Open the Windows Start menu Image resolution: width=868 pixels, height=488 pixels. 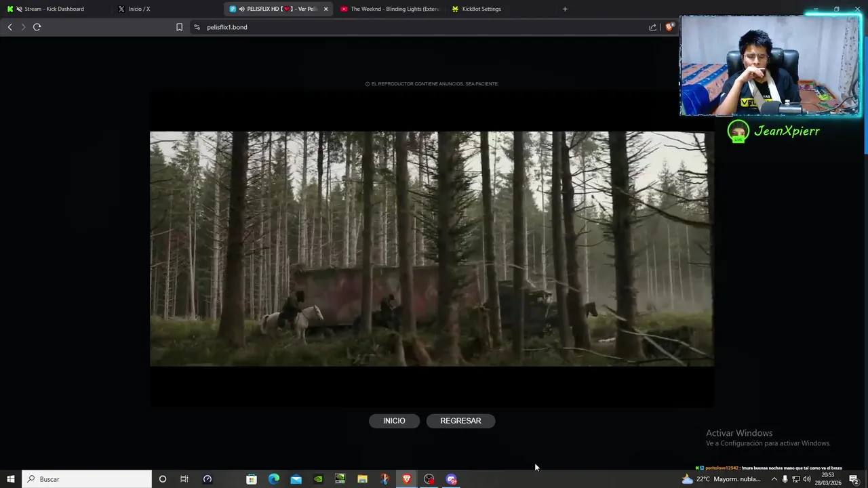coord(10,479)
